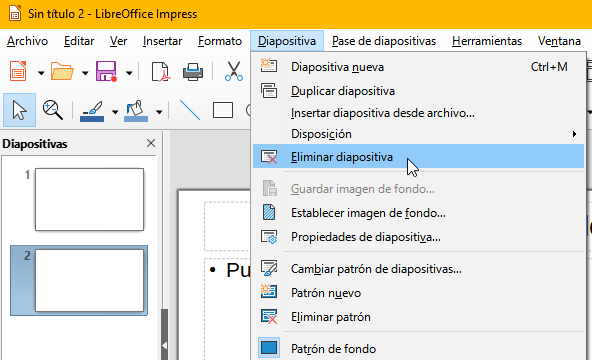Click the bullet text placeholder on slide
The width and height of the screenshot is (592, 360).
[x=227, y=309]
